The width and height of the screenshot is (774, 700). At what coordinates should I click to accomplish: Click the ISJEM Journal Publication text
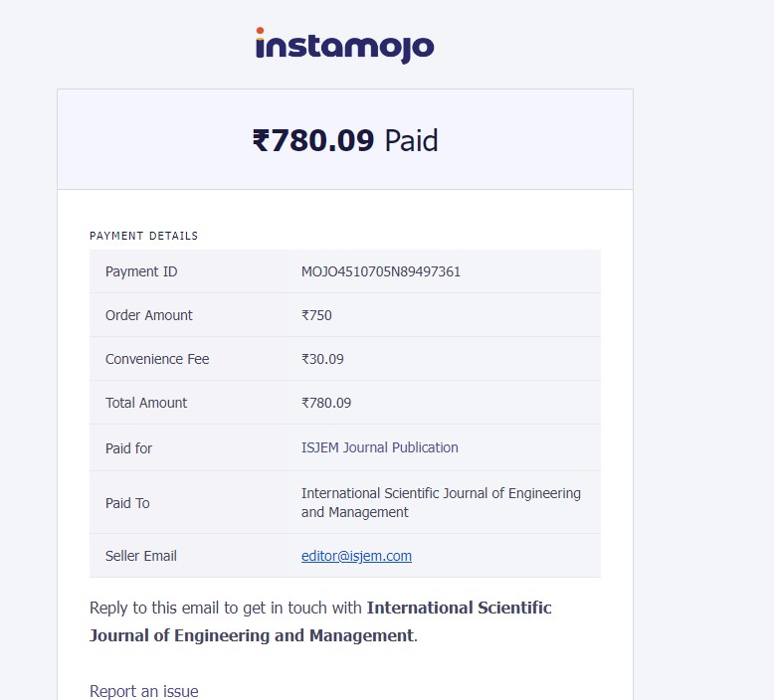pyautogui.click(x=380, y=447)
